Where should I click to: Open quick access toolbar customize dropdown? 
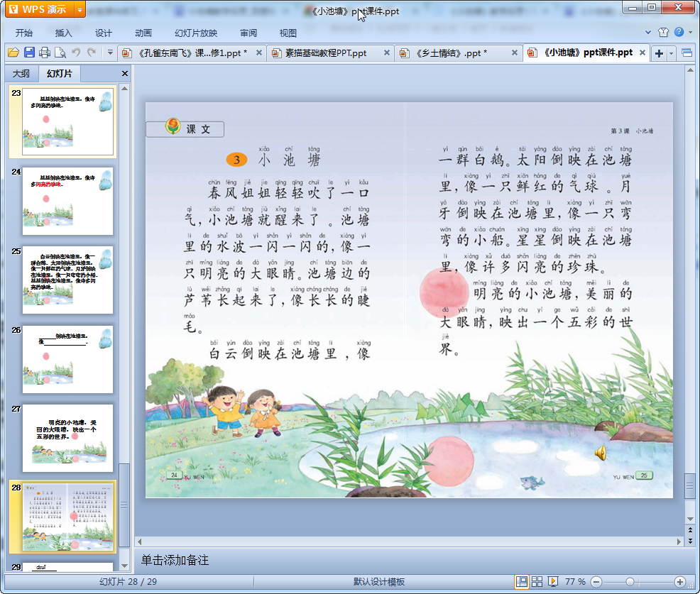pos(110,53)
